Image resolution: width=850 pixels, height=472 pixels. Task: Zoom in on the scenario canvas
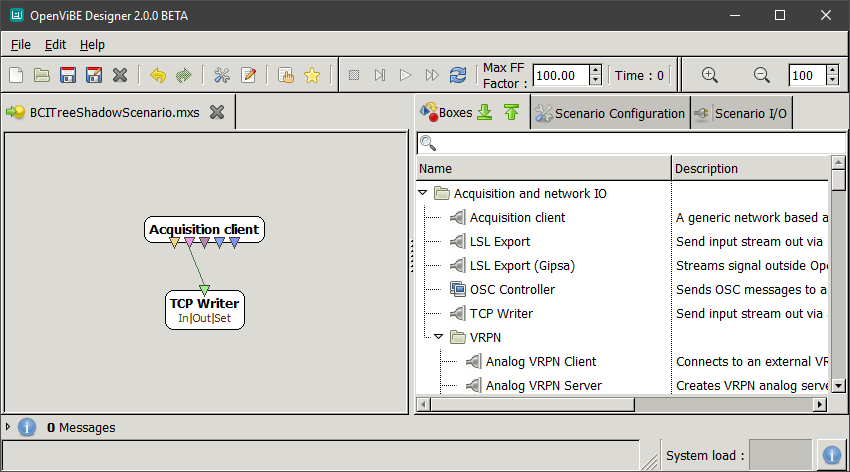point(710,75)
